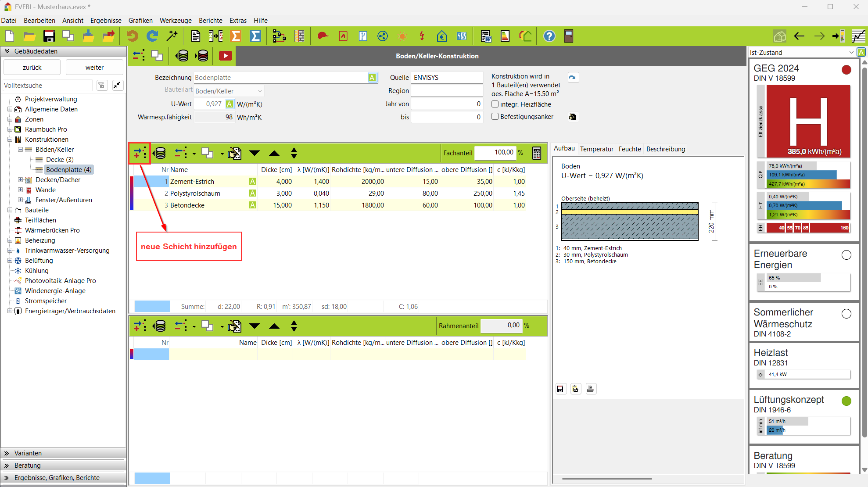Open a project with the folder icon
The height and width of the screenshot is (487, 868).
(x=29, y=36)
